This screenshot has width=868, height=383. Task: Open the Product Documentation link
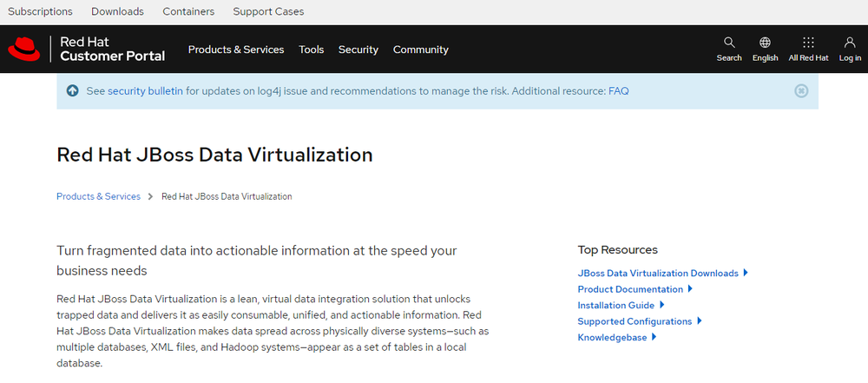(x=630, y=289)
